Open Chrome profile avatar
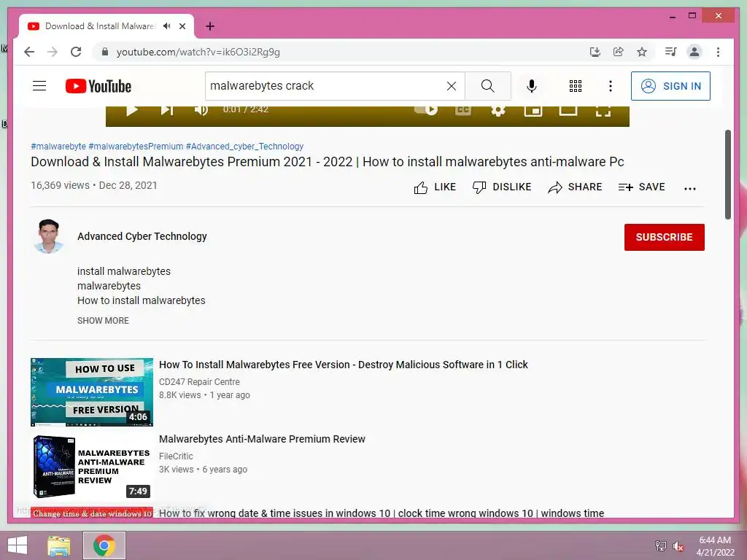 [x=694, y=52]
